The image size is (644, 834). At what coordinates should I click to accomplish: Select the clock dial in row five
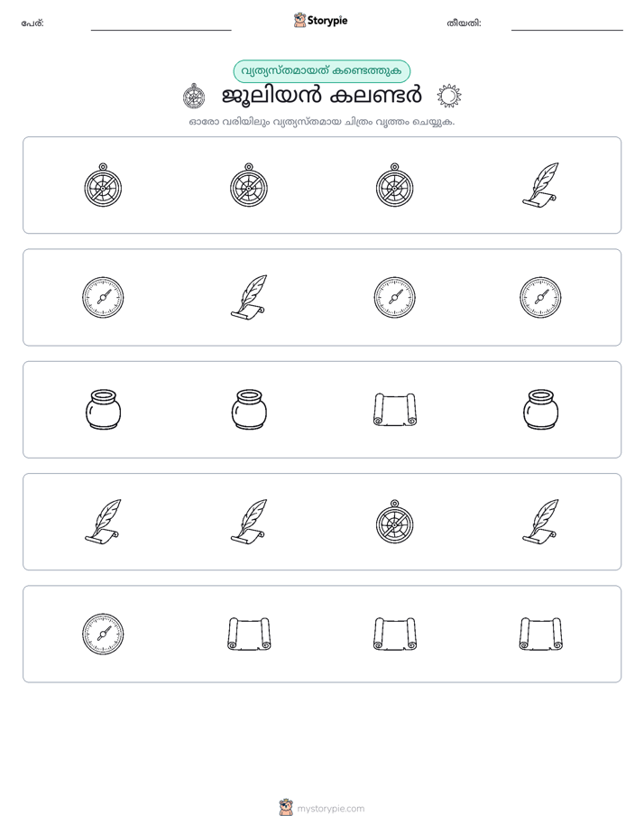point(103,634)
